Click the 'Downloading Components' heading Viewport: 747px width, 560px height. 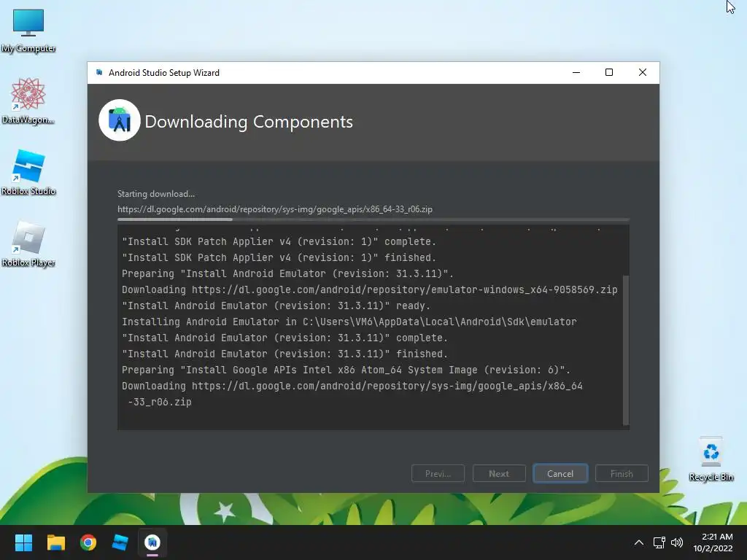(249, 122)
